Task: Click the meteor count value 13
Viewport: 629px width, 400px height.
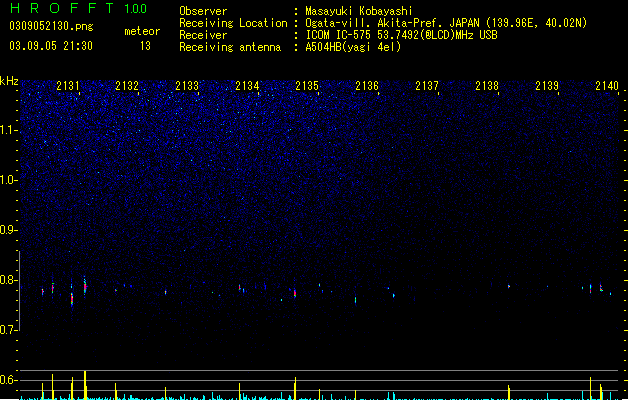Action: [145, 46]
